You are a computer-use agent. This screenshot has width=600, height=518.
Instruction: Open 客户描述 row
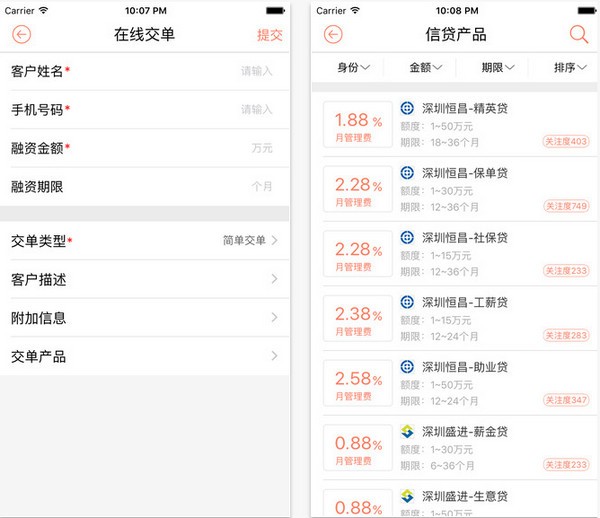(x=145, y=279)
